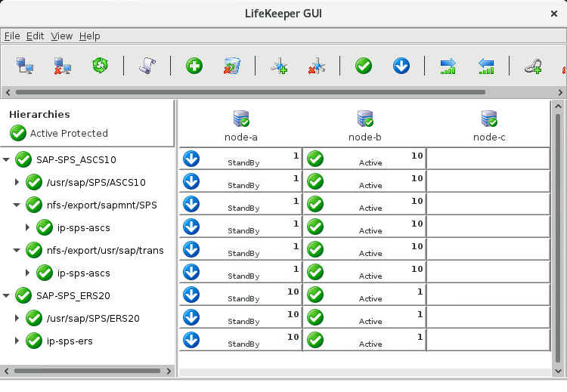Select the SAP-SPS_ERS20 resource label
The height and width of the screenshot is (392, 567).
click(73, 295)
